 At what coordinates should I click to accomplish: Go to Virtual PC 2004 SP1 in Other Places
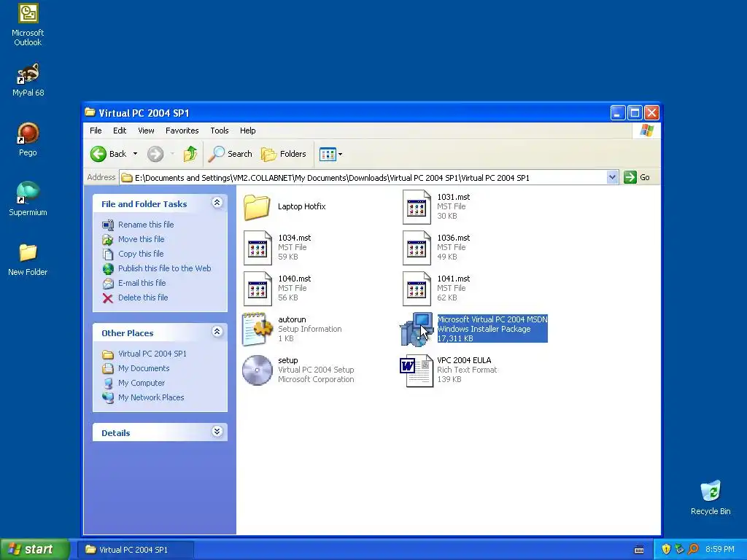click(152, 354)
